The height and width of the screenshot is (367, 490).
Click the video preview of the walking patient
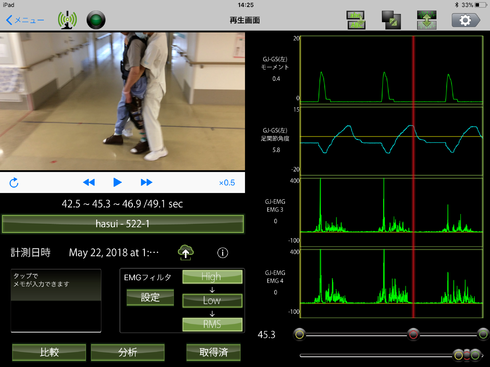[122, 101]
